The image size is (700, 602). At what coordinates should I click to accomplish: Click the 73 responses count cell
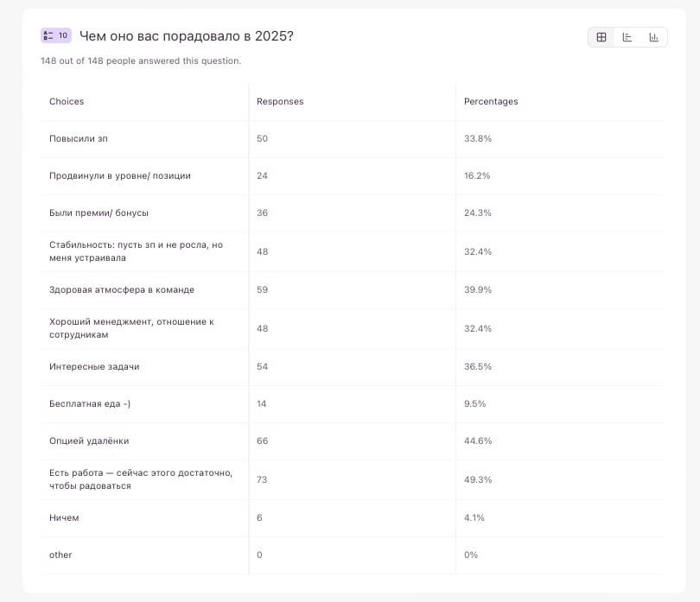click(x=262, y=479)
